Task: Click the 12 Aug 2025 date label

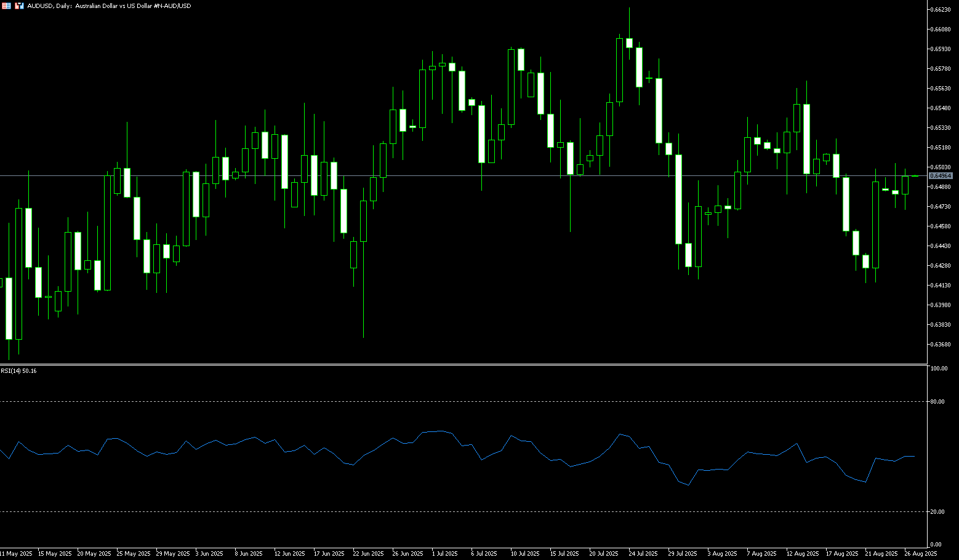Action: tap(803, 554)
